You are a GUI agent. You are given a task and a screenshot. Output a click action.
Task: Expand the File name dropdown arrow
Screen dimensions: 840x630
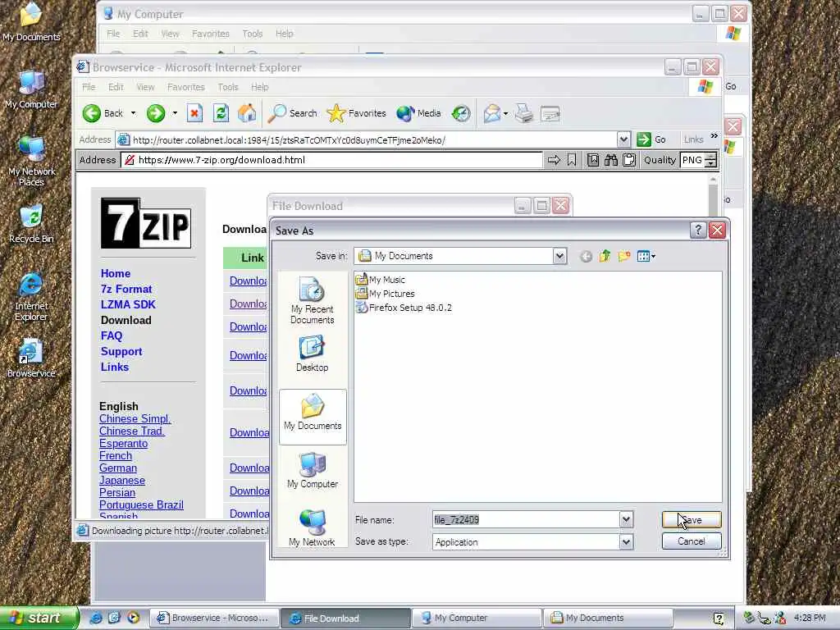pyautogui.click(x=626, y=519)
